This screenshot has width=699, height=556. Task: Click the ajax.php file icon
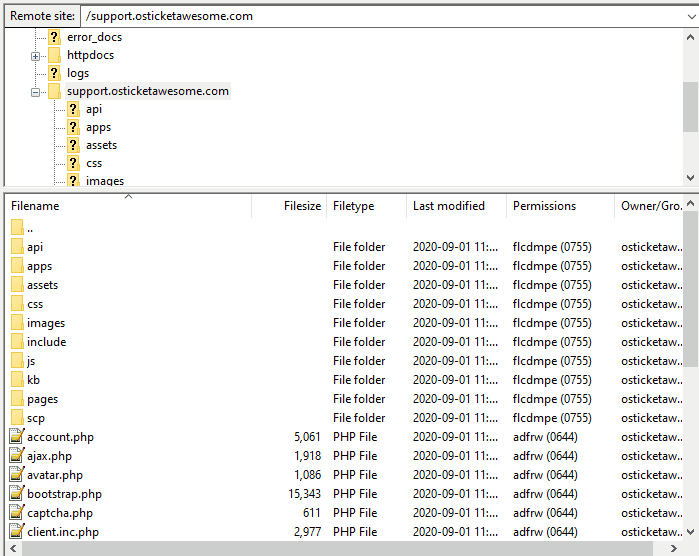[17, 455]
